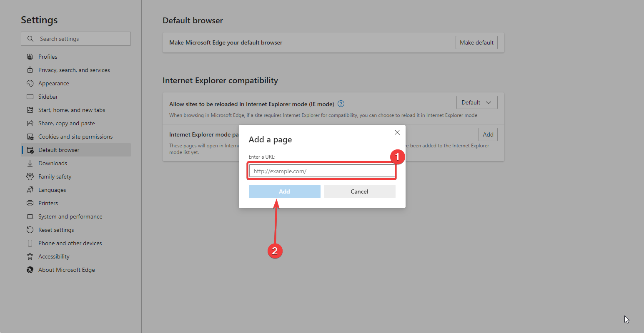Click the Share, copy and paste icon

tap(30, 123)
